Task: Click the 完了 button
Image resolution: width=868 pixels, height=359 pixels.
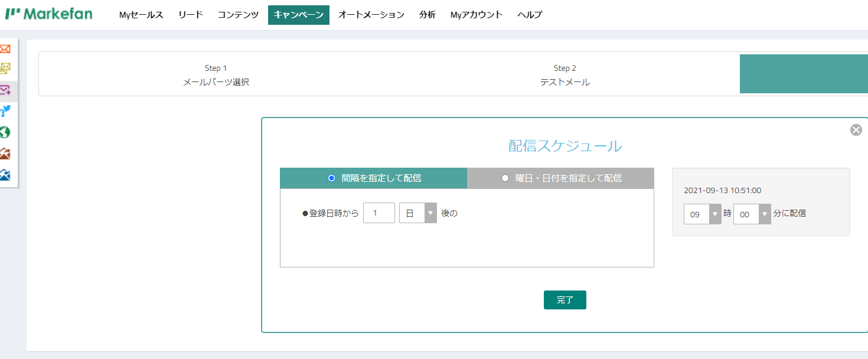Action: coord(565,300)
